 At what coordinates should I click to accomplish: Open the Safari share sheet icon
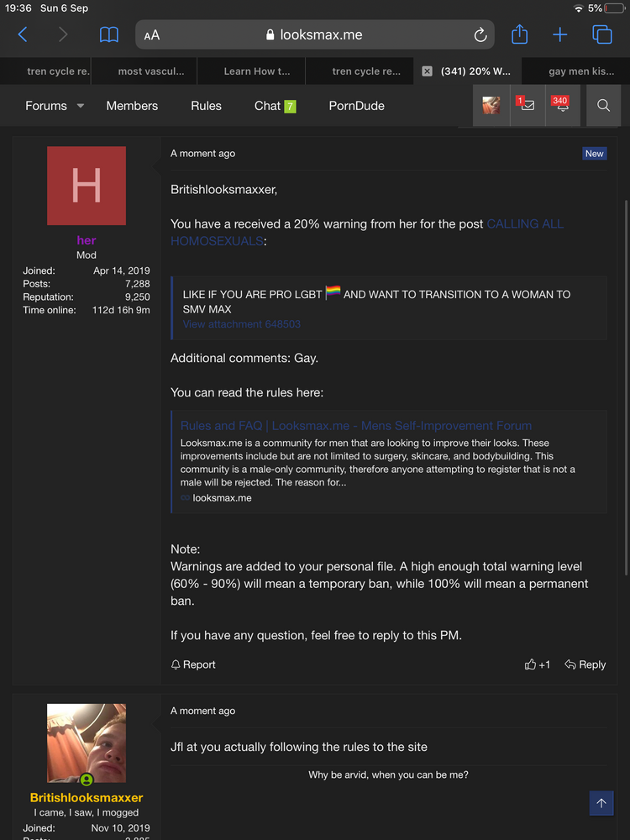tap(519, 34)
